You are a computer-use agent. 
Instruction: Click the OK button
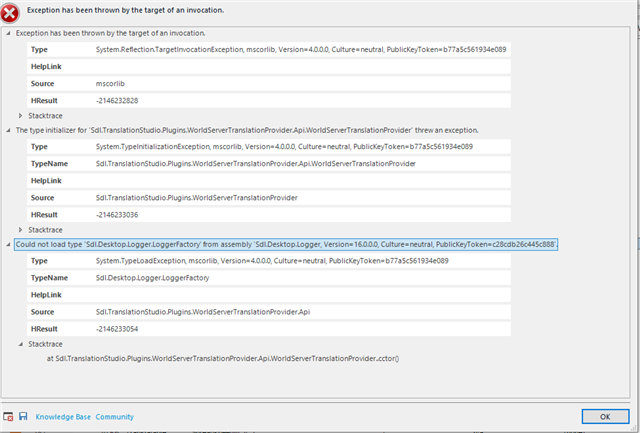tap(605, 416)
